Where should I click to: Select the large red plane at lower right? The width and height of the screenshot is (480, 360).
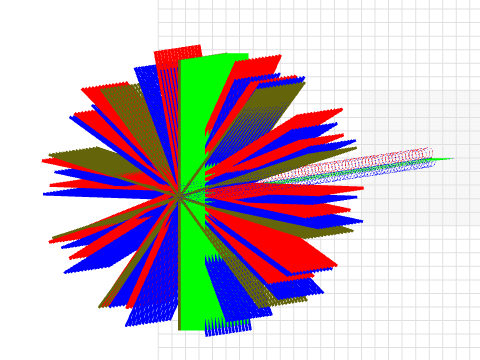(x=287, y=243)
